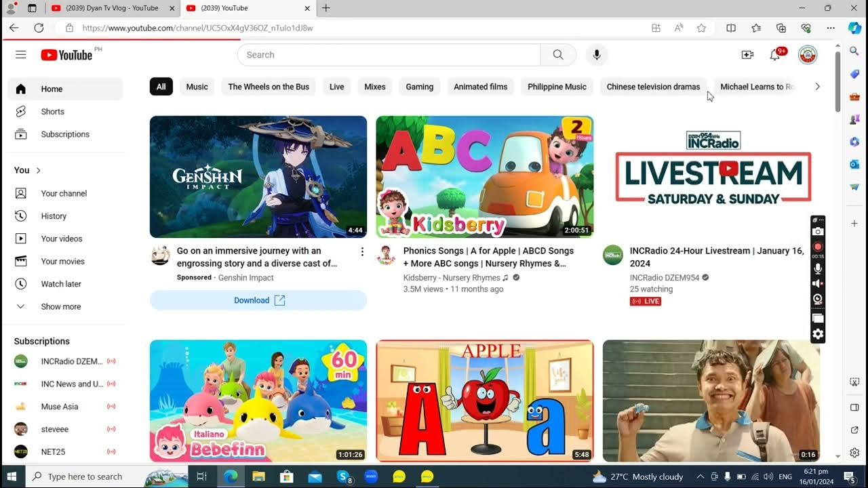
Task: Show next filter chips arrow
Action: pyautogui.click(x=817, y=87)
